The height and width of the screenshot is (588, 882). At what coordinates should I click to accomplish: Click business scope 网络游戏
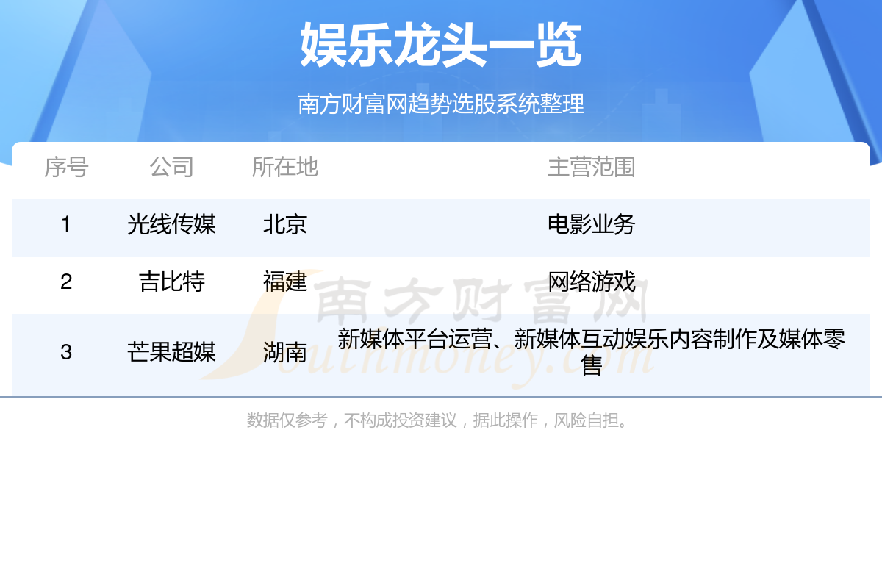(x=592, y=282)
